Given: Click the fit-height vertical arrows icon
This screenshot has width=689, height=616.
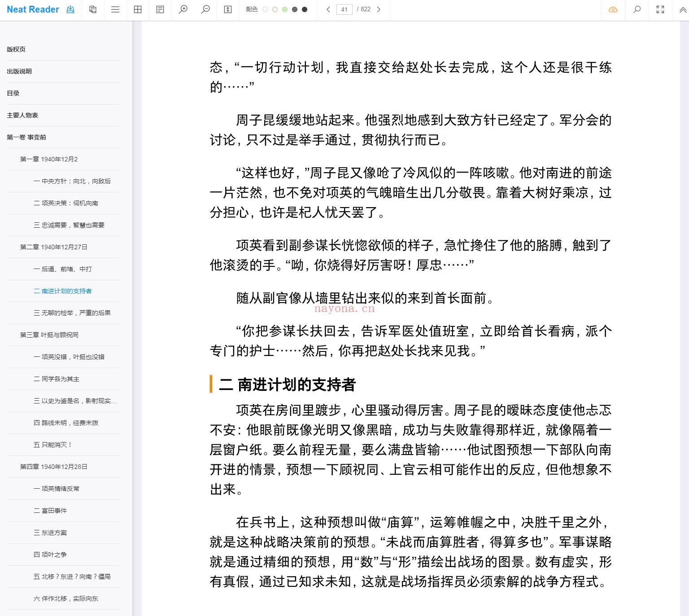Looking at the screenshot, I should pos(228,9).
